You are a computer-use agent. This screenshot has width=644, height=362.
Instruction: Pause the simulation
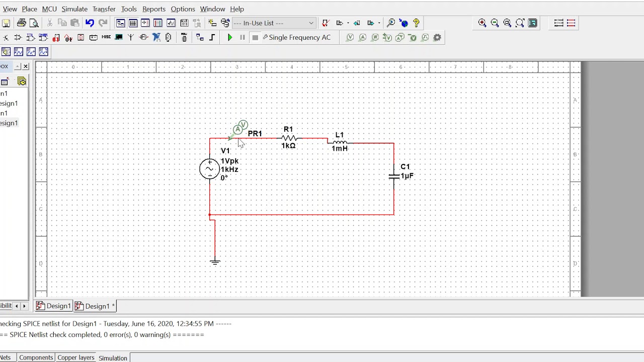(243, 37)
